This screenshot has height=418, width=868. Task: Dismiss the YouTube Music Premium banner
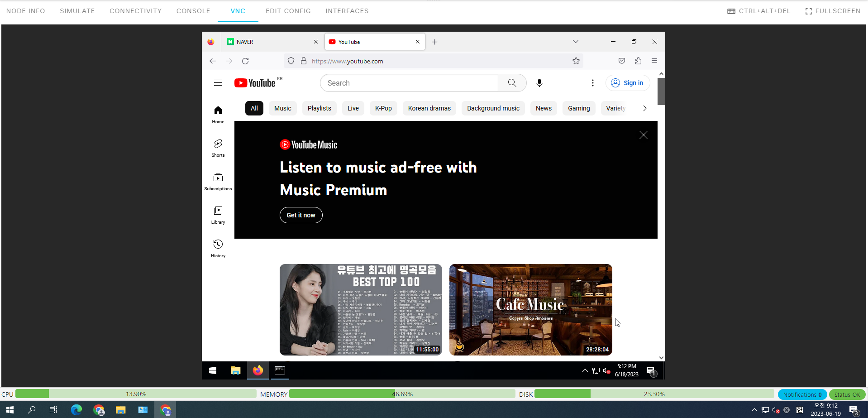click(x=643, y=135)
